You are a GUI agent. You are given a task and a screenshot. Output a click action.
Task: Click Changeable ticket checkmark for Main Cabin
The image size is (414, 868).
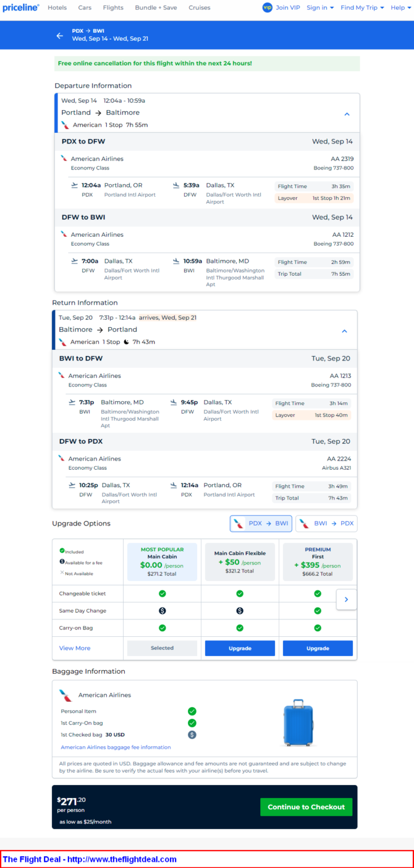click(162, 594)
